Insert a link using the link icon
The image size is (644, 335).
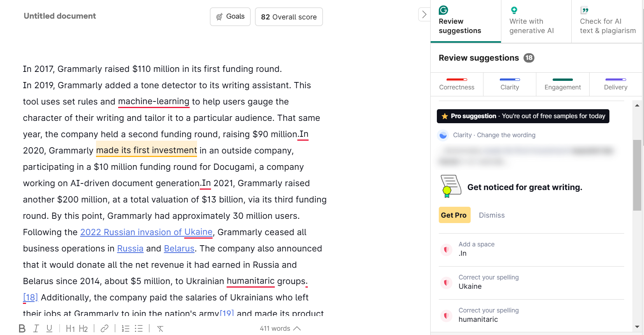pos(105,328)
